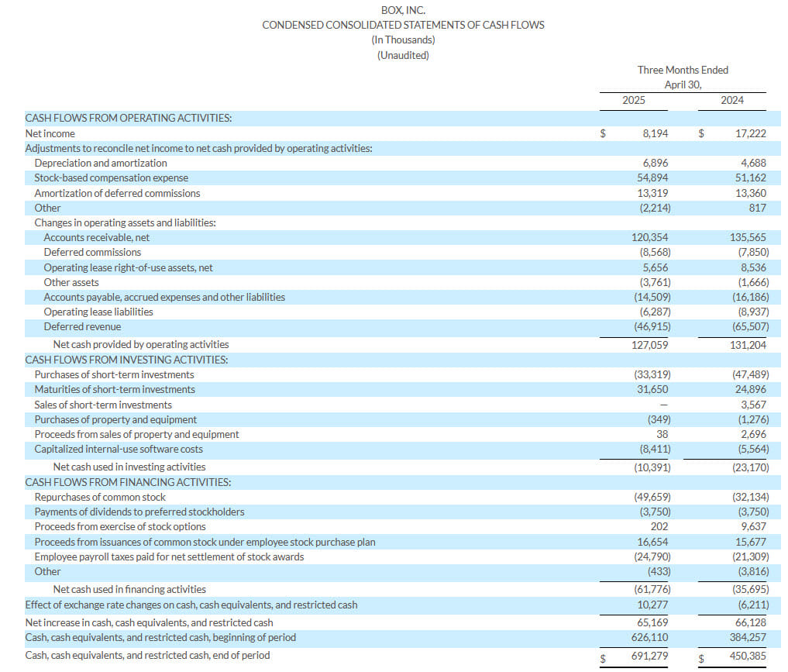788x672 pixels.
Task: Click the "Deferred revenue" row label
Action: (82, 327)
